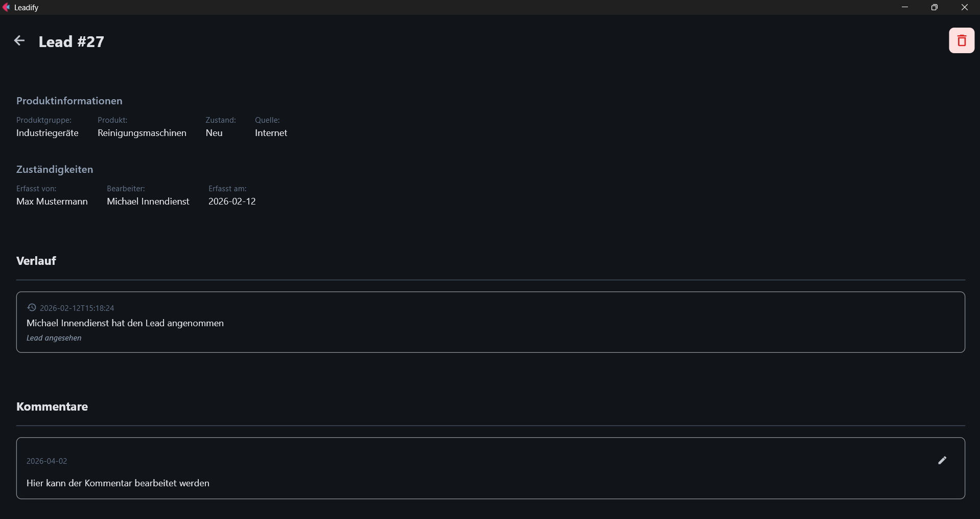Click the Leadify logo in the title bar

[6, 7]
